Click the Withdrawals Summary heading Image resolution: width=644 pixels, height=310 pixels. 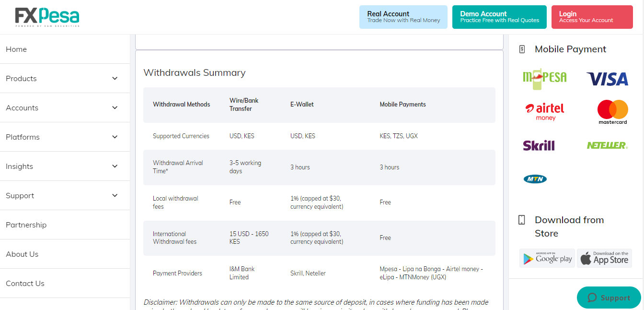tap(195, 72)
